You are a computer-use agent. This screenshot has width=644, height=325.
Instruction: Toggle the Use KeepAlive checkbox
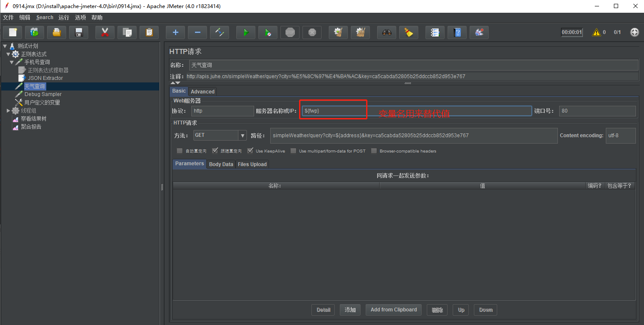[250, 151]
